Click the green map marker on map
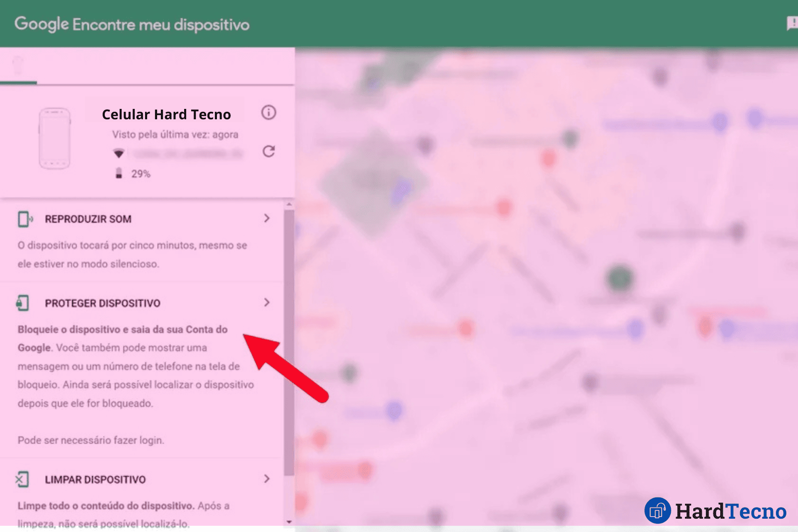The height and width of the screenshot is (532, 798). (x=620, y=278)
